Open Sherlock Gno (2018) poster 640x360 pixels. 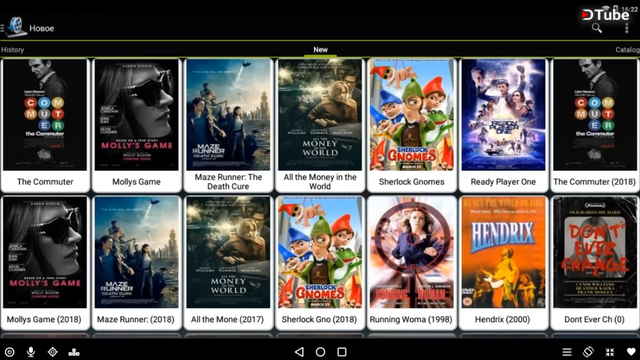click(320, 252)
